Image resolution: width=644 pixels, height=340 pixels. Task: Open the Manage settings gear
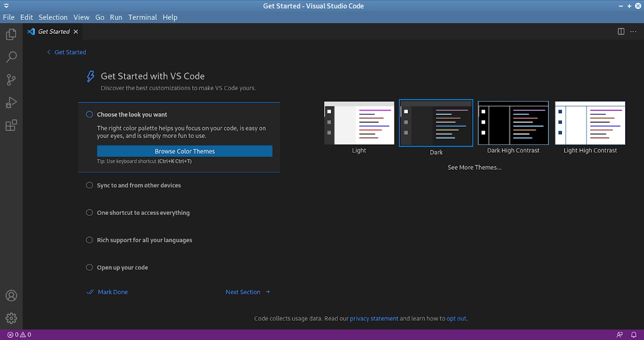coord(11,318)
